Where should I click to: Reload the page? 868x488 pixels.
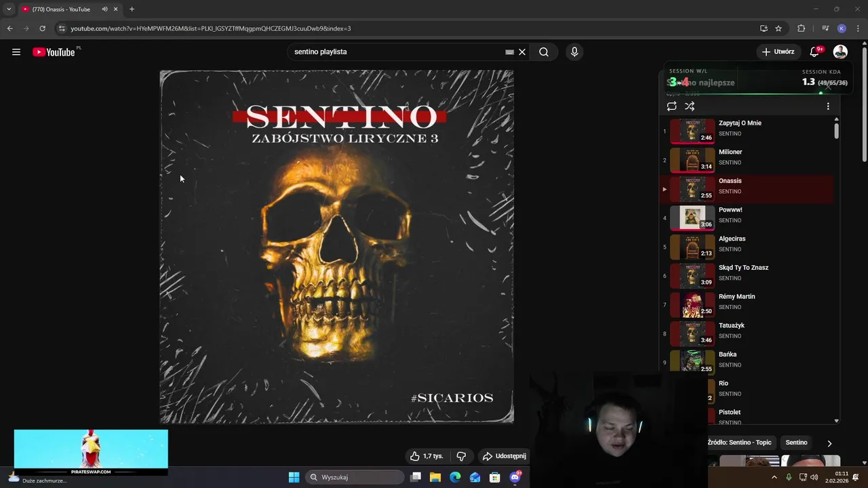(x=42, y=28)
